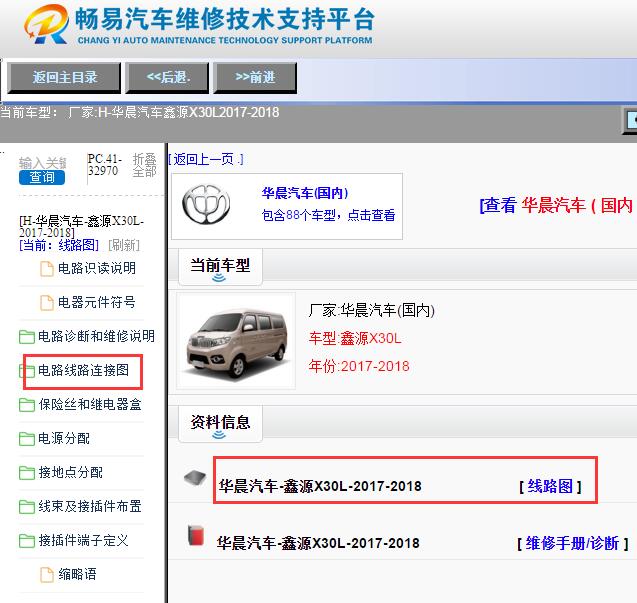Click the PC.41-32970 code text
637x603 pixels.
pos(105,165)
